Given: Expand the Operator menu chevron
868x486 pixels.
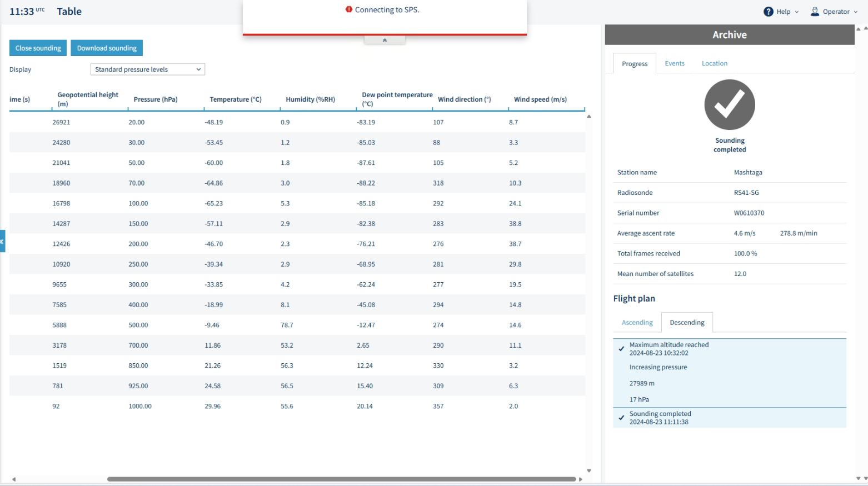Looking at the screenshot, I should (856, 12).
